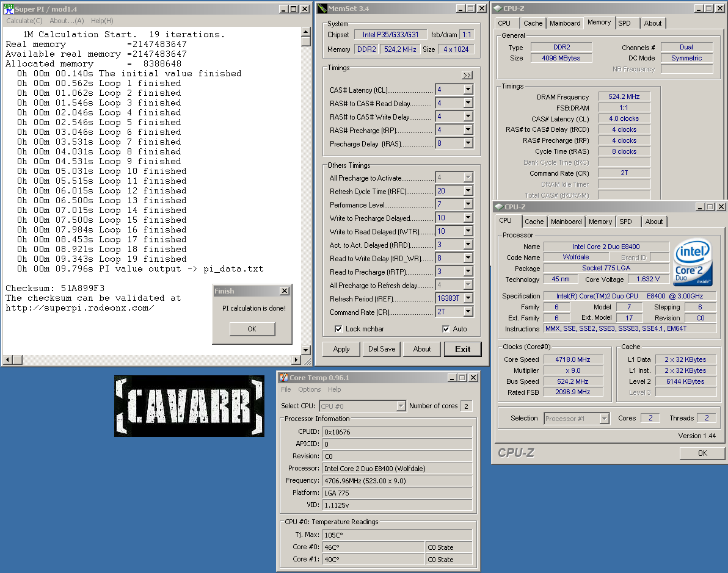728x573 pixels.
Task: Click the Tj. Max 105C° field
Action: pos(398,535)
